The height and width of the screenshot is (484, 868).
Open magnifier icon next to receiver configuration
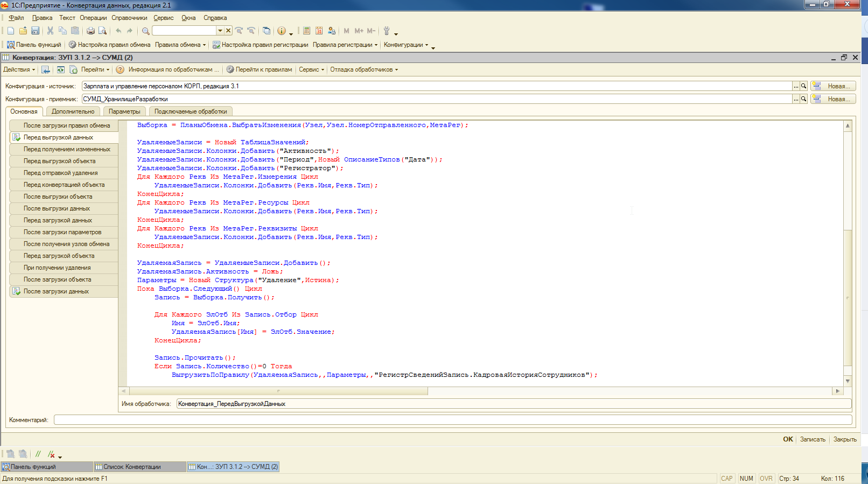803,99
